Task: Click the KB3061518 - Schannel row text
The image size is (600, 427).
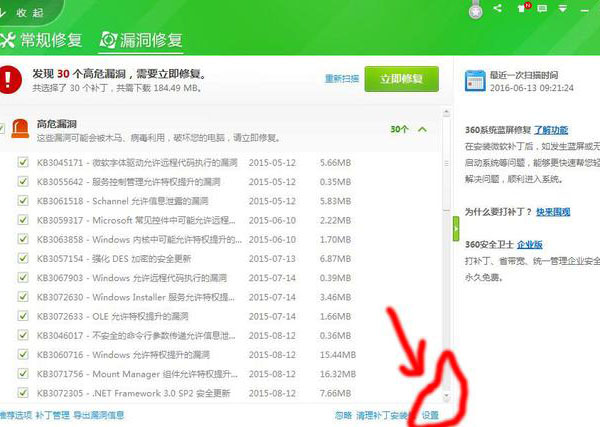Action: pyautogui.click(x=122, y=201)
